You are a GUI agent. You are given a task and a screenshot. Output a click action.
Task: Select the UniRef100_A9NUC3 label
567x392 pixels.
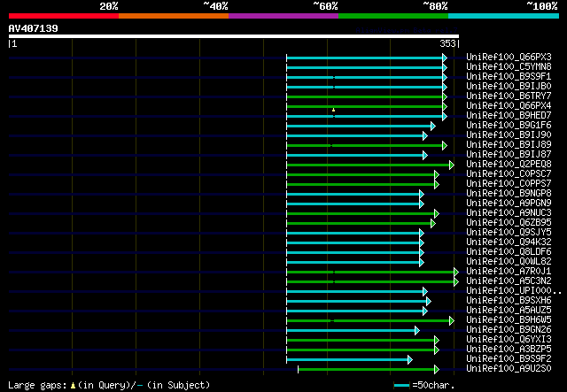509,213
